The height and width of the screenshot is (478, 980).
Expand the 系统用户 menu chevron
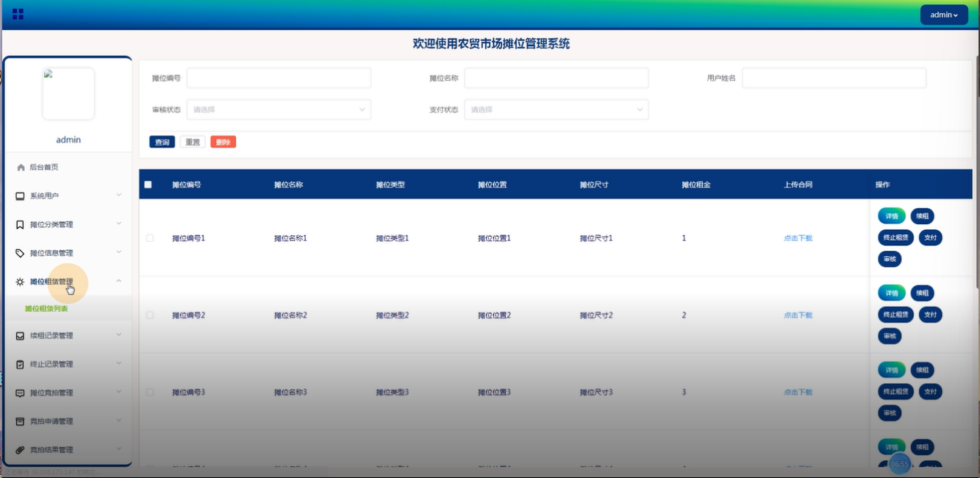point(119,195)
